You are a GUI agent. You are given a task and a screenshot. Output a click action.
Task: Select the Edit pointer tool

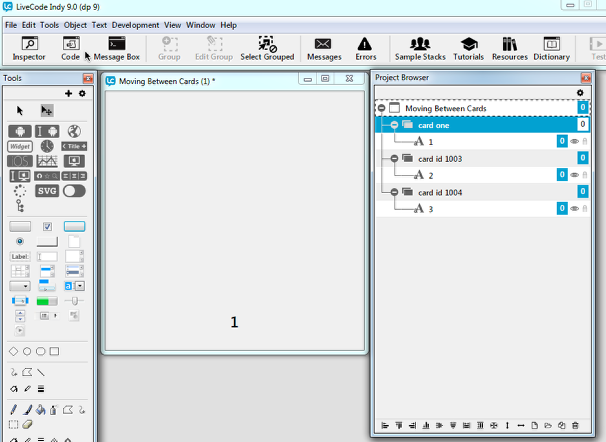(x=47, y=111)
